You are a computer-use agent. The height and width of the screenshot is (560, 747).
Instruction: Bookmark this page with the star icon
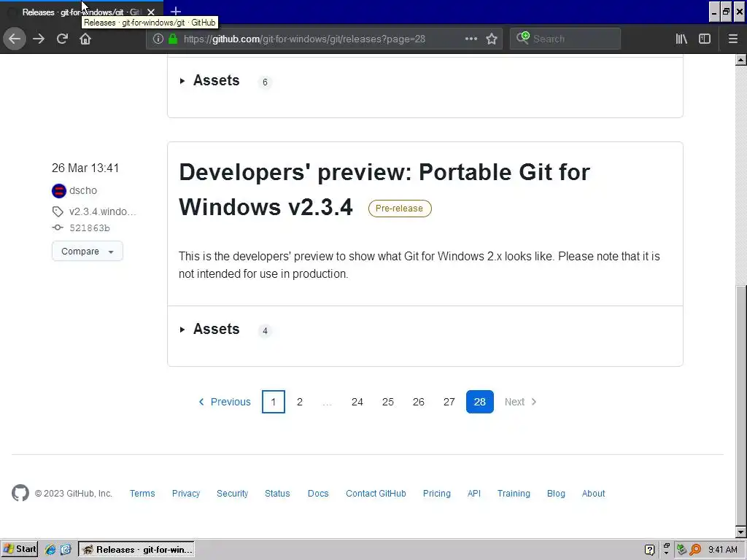click(492, 39)
